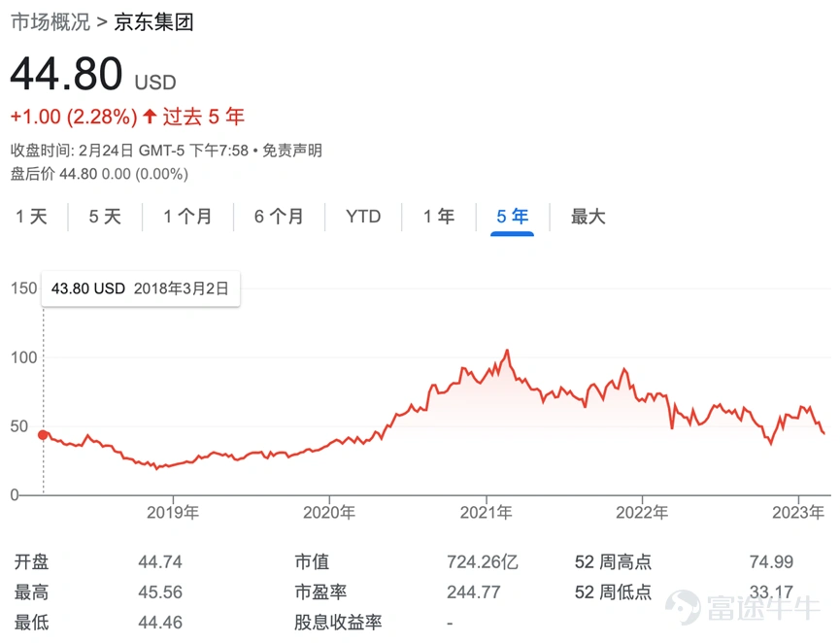Image resolution: width=840 pixels, height=643 pixels.
Task: Click the 2023年 axis label
Action: (798, 513)
